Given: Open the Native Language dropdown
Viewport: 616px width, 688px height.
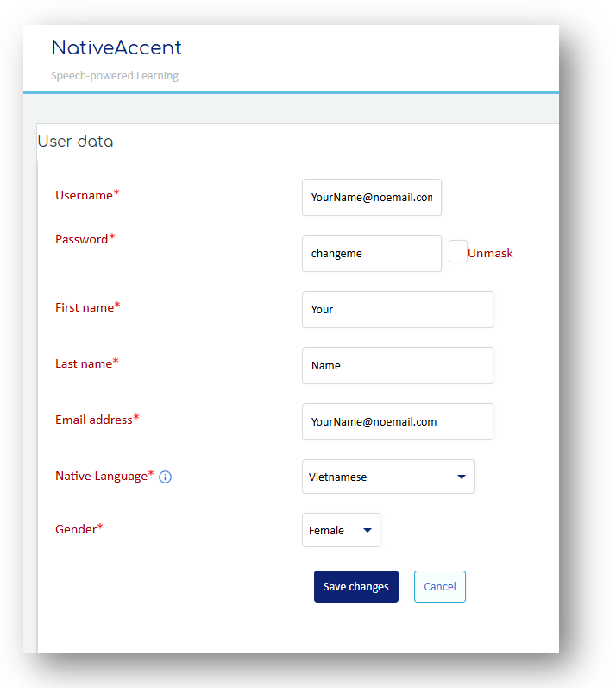Looking at the screenshot, I should (387, 477).
